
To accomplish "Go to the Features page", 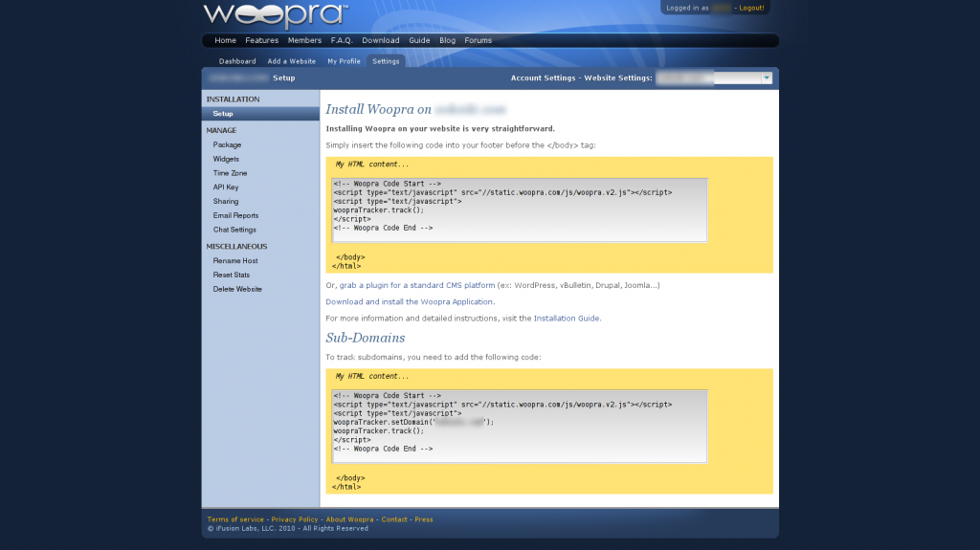I will pos(262,40).
